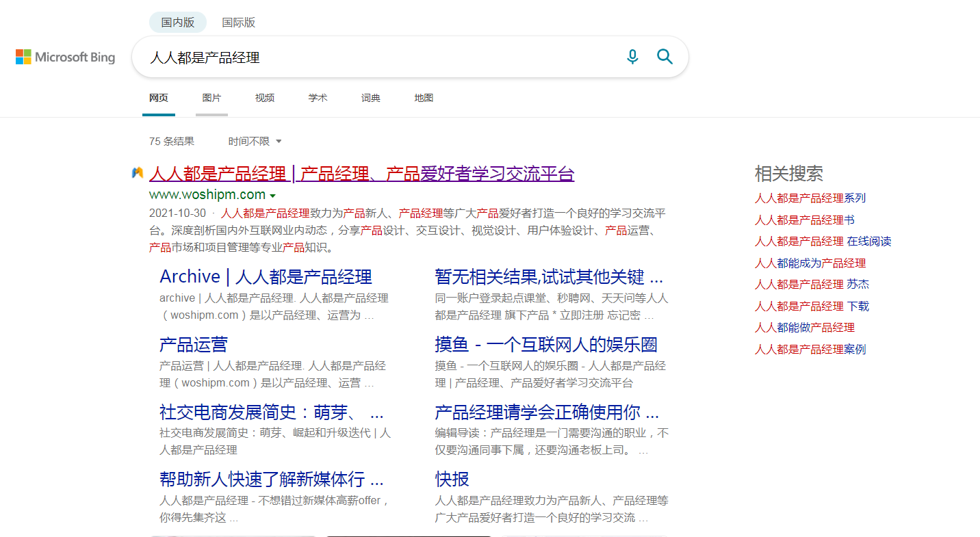980x537 pixels.
Task: Open the 产品运营 sublink
Action: (192, 344)
